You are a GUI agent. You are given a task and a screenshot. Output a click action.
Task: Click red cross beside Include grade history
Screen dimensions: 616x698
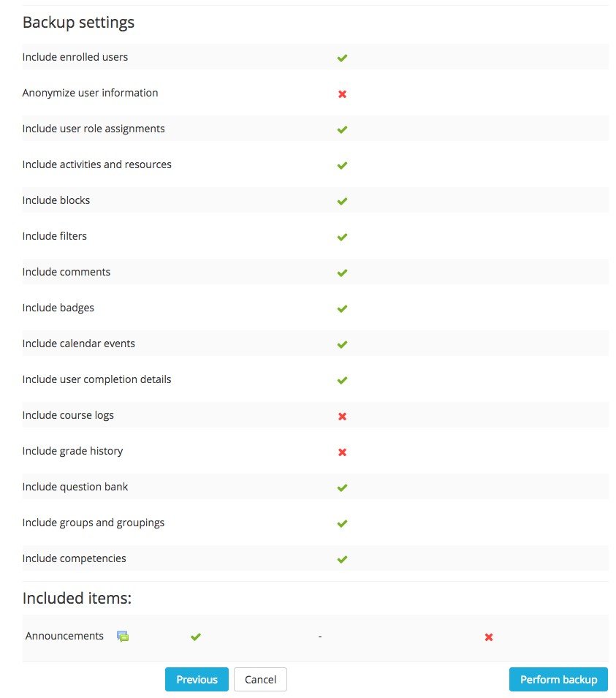point(342,452)
